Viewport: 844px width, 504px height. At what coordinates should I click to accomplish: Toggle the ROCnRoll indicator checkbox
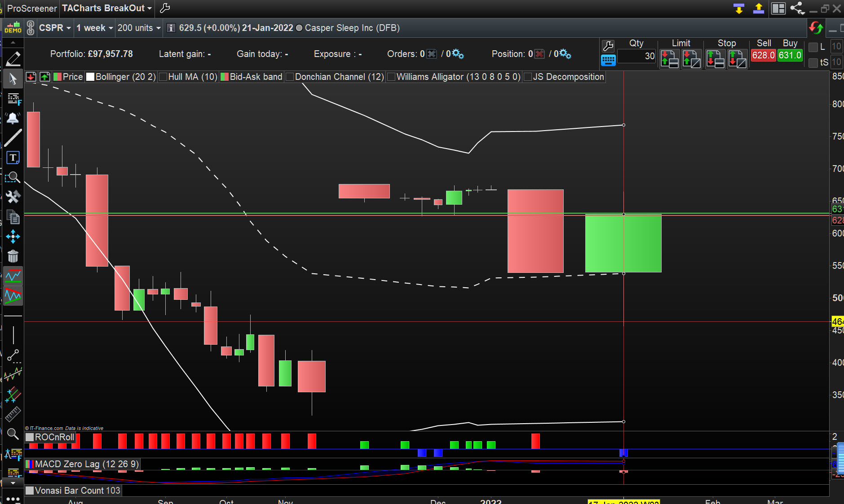click(30, 437)
